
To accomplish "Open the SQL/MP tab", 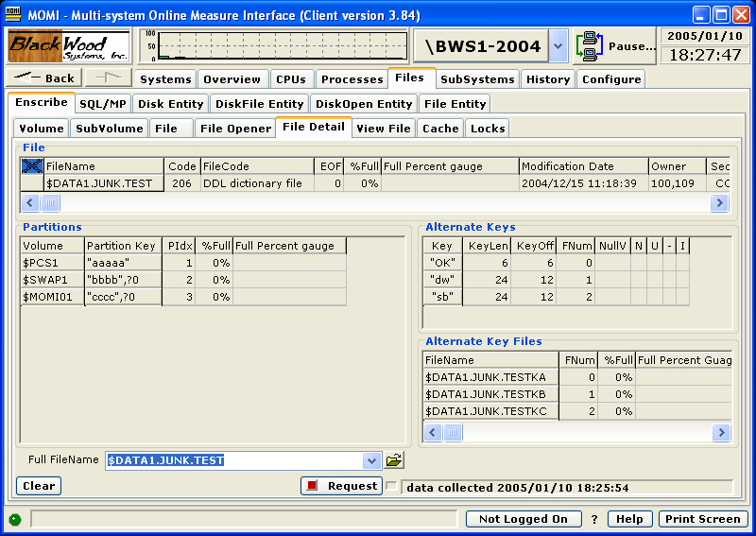I will pos(102,104).
